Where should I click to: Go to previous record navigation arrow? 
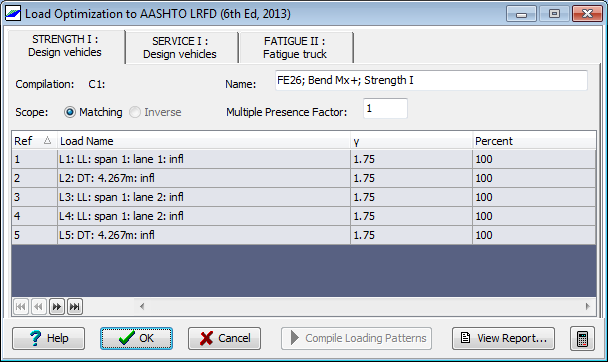39,307
